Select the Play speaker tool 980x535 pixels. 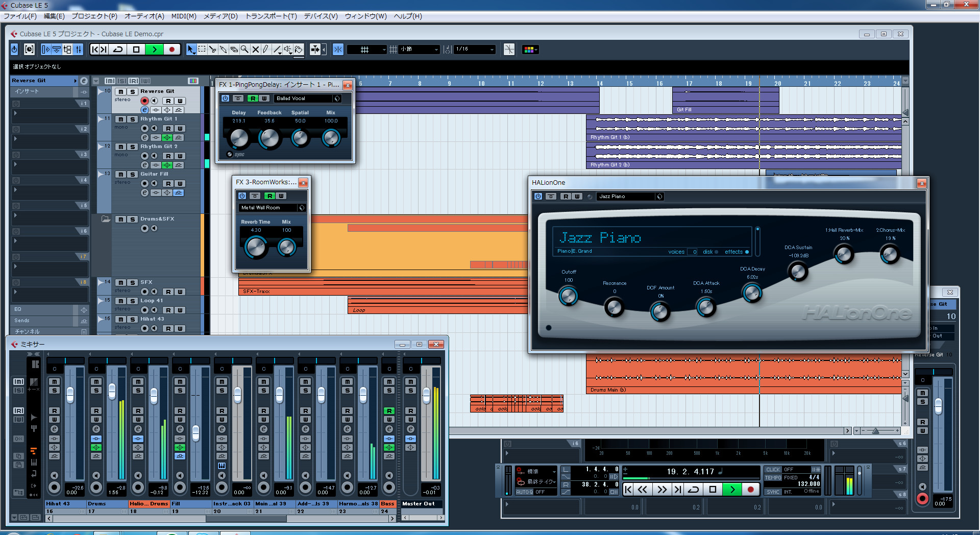click(x=288, y=50)
